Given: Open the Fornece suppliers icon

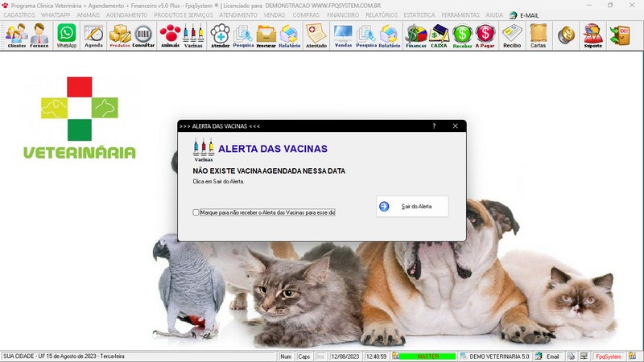Looking at the screenshot, I should (39, 35).
